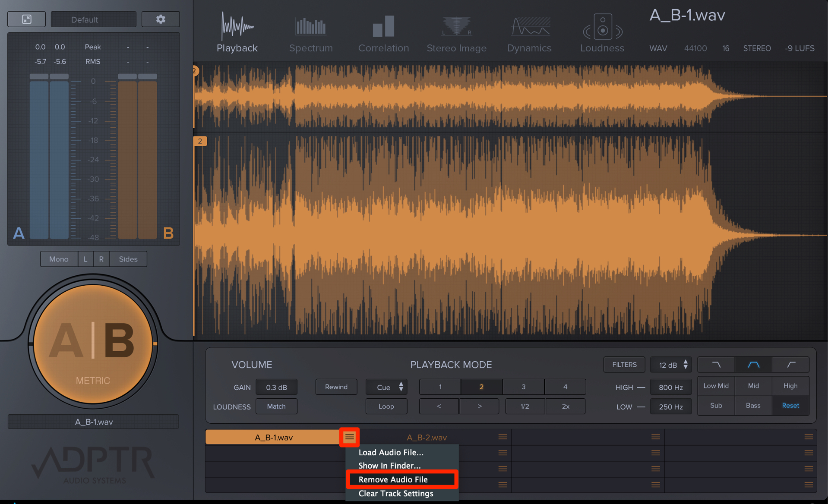Select the Bass filter preset
828x504 pixels.
[753, 406]
